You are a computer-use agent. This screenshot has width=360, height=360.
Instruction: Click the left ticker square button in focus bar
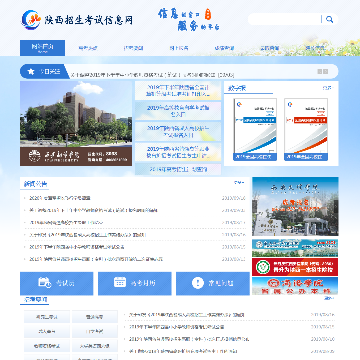coord(320,71)
